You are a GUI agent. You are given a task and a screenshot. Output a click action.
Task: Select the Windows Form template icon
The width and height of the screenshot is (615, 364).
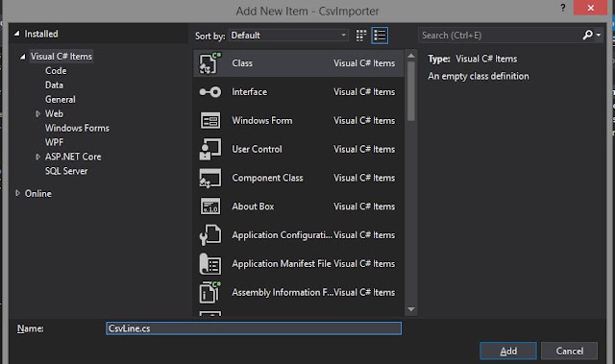coord(210,121)
